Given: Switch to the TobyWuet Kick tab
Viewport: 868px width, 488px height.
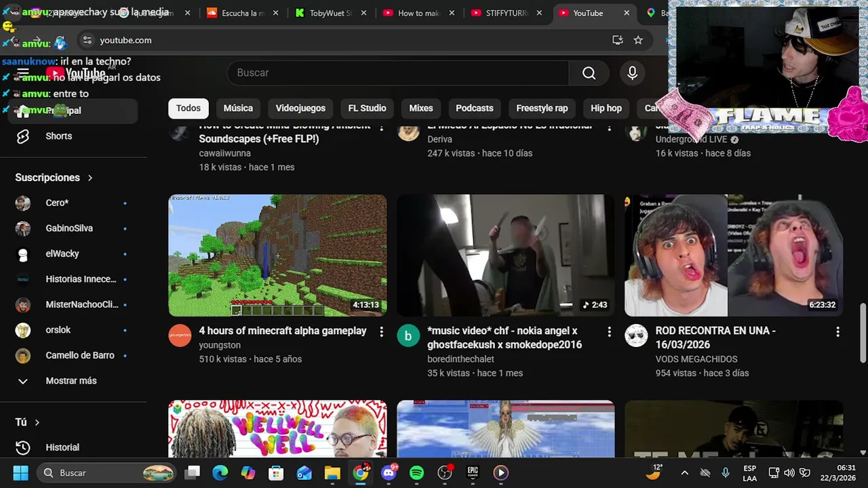Looking at the screenshot, I should point(329,13).
